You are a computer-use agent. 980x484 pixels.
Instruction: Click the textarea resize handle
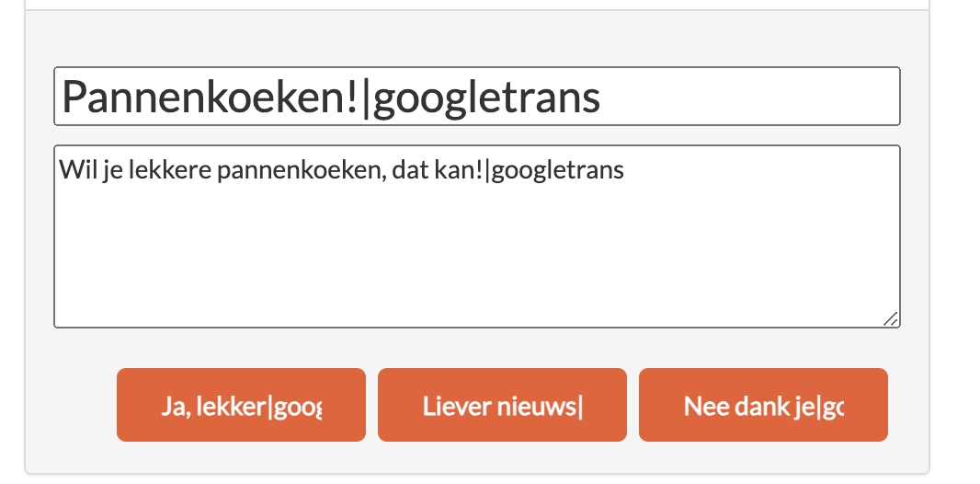tap(891, 318)
